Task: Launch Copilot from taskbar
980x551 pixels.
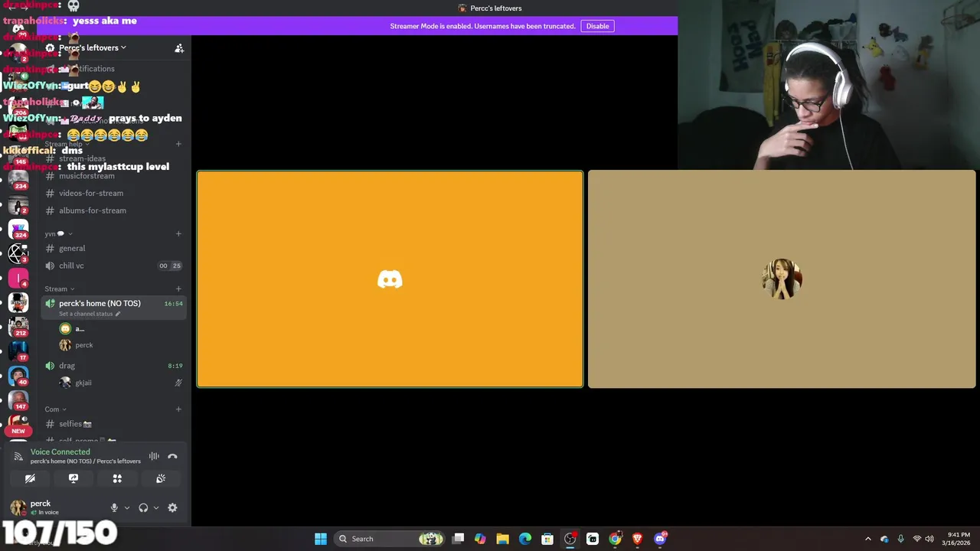Action: (x=480, y=539)
